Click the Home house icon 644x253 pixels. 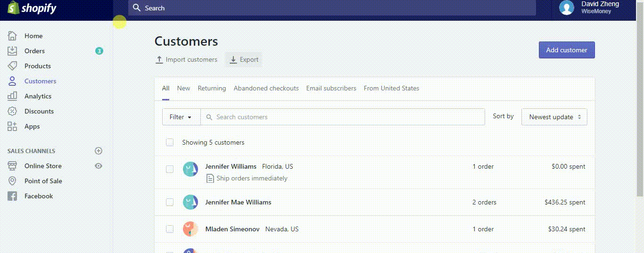click(12, 36)
